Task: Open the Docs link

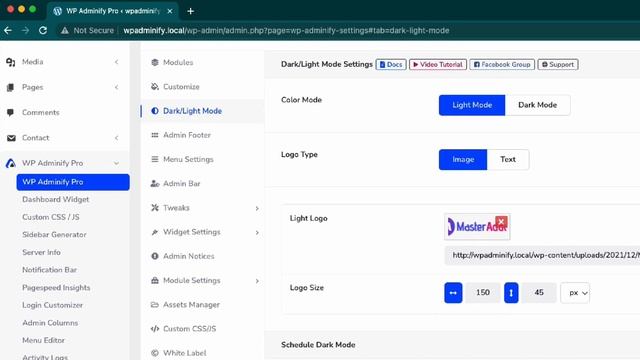Action: (x=391, y=64)
